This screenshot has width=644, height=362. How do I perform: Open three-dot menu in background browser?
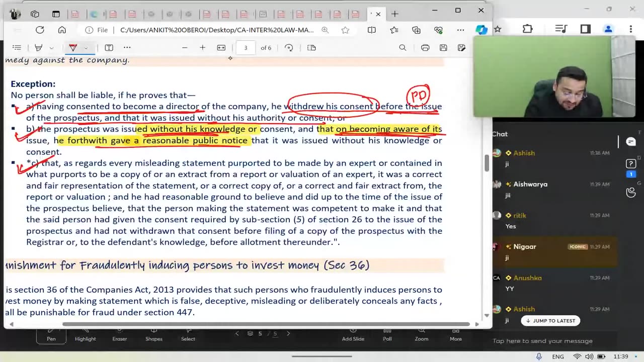pyautogui.click(x=631, y=29)
